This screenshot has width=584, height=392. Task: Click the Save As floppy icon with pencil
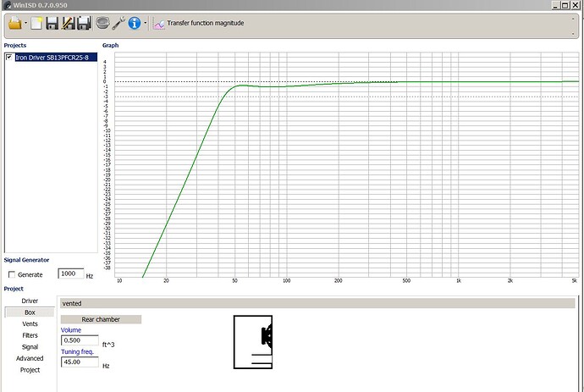pos(69,23)
